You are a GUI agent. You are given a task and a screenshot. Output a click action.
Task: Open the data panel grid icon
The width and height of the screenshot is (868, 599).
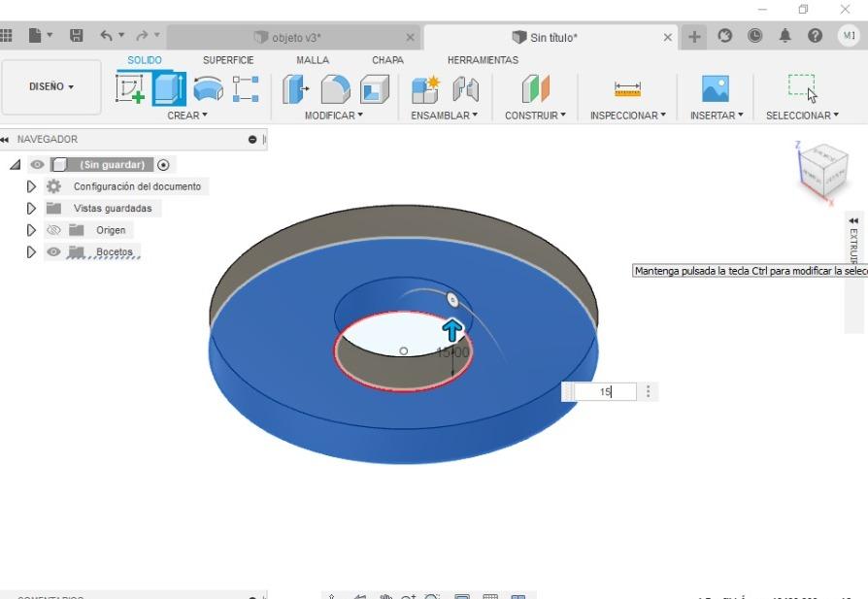[6, 36]
